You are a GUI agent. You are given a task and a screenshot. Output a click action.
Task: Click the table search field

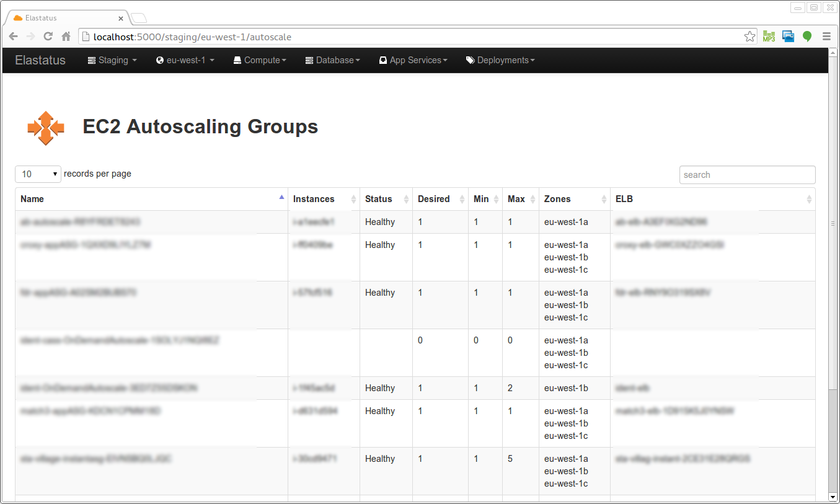[x=747, y=175]
